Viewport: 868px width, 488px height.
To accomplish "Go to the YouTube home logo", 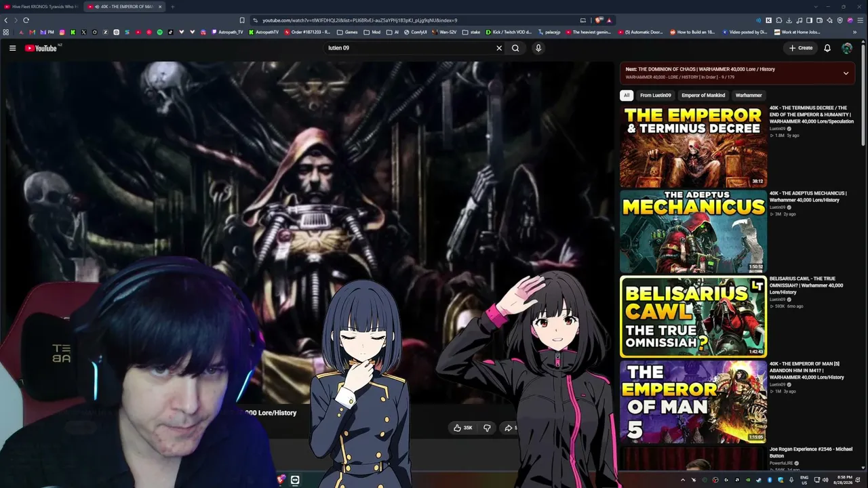I will [41, 48].
